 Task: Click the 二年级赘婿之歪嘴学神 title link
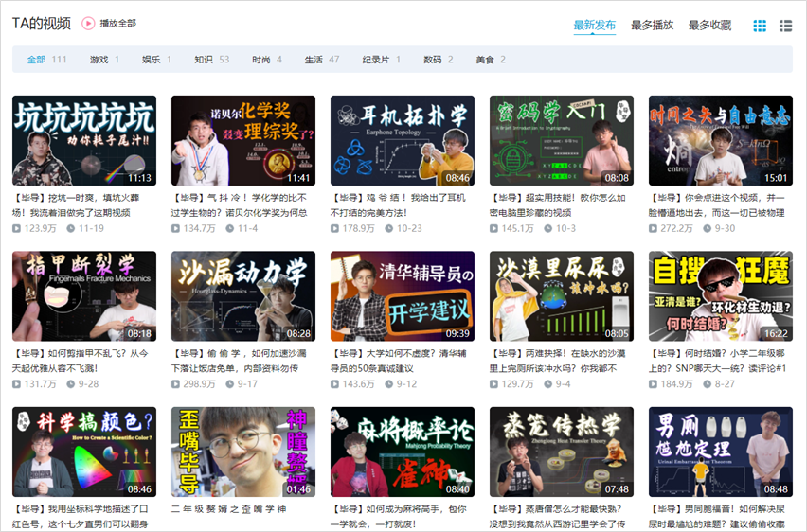click(227, 509)
